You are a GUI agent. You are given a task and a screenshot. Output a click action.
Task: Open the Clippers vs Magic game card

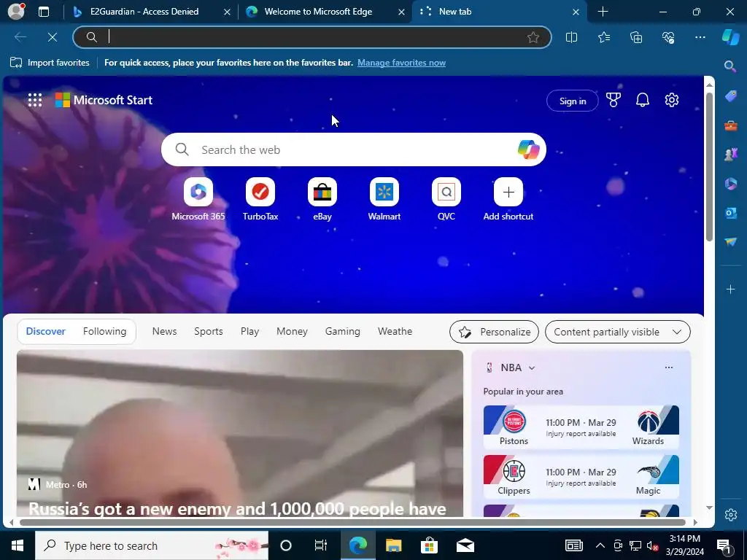pos(581,477)
